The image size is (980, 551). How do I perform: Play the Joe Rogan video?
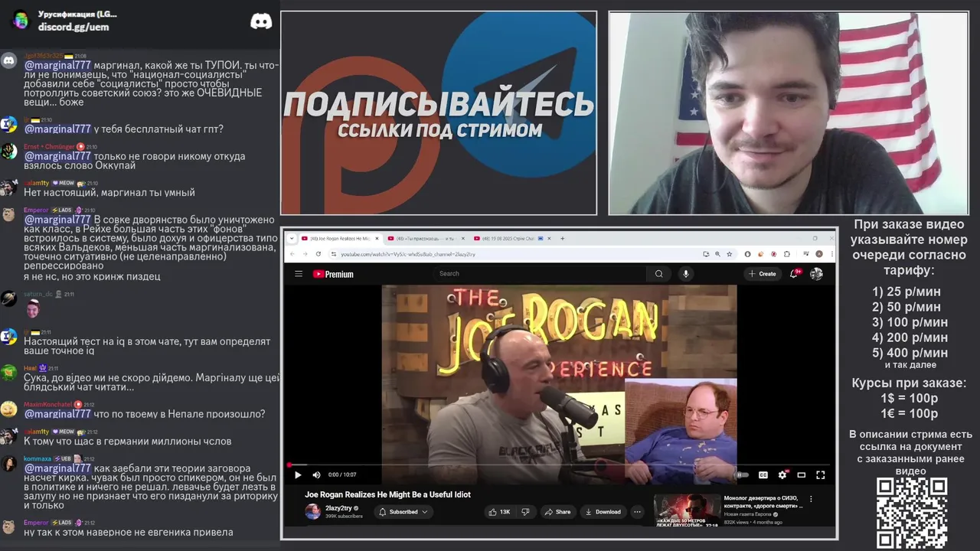pos(298,474)
